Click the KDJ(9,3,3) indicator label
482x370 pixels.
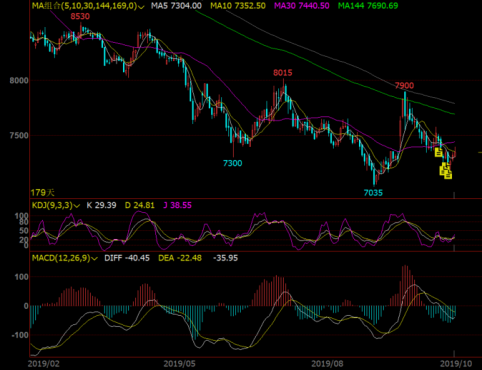[x=52, y=205]
